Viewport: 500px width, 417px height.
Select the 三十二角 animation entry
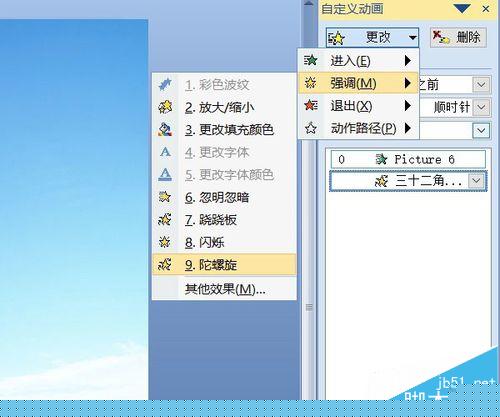(x=408, y=181)
